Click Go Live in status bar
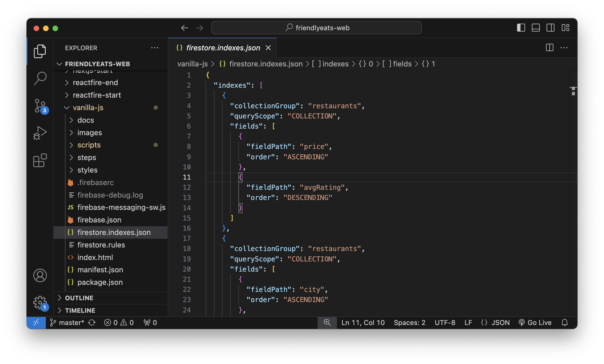Screen dimensions: 604x364 click(535, 323)
